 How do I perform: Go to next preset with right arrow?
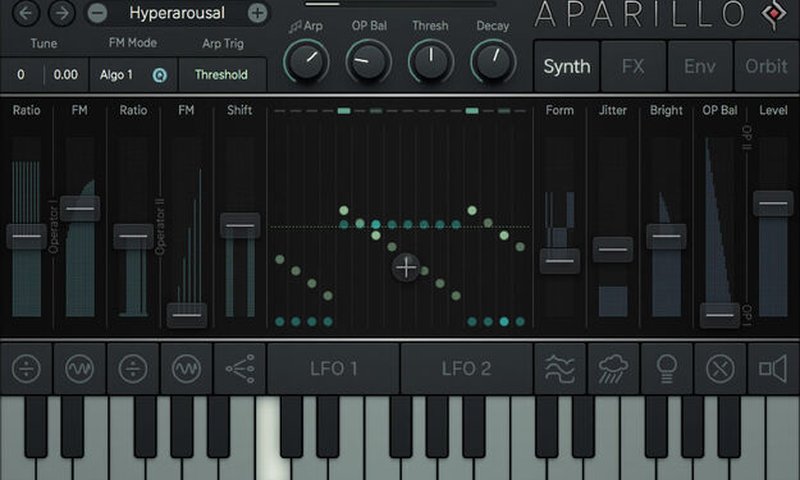(x=62, y=14)
